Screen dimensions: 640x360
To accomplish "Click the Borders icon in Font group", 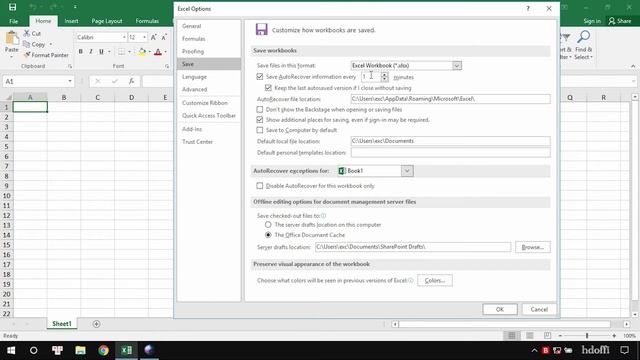I will pyautogui.click(x=121, y=51).
